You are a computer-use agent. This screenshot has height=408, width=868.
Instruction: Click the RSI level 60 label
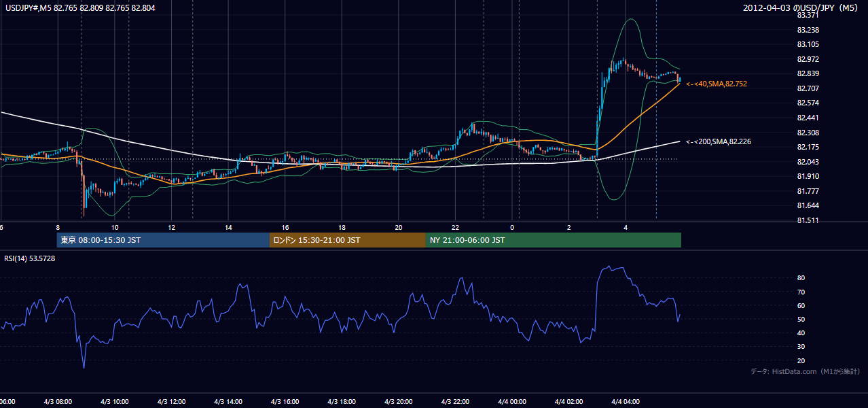(x=801, y=305)
